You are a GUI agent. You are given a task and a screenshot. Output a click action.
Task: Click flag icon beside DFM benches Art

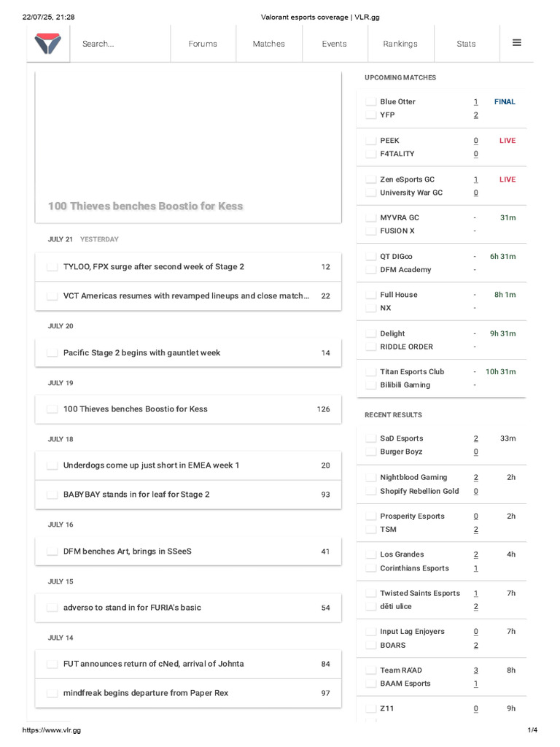[x=52, y=551]
